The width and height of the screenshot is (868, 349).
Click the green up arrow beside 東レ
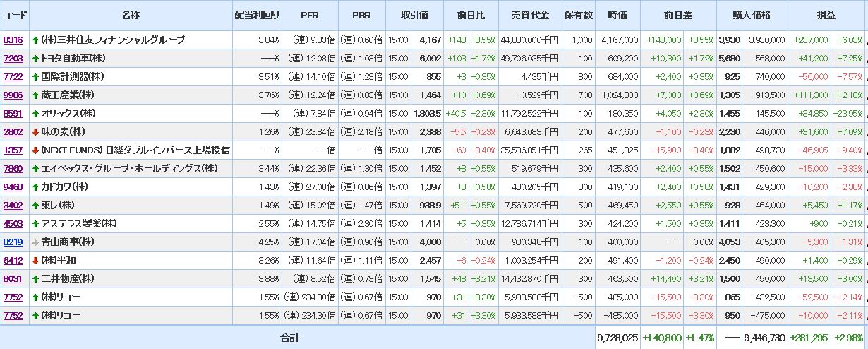35,206
